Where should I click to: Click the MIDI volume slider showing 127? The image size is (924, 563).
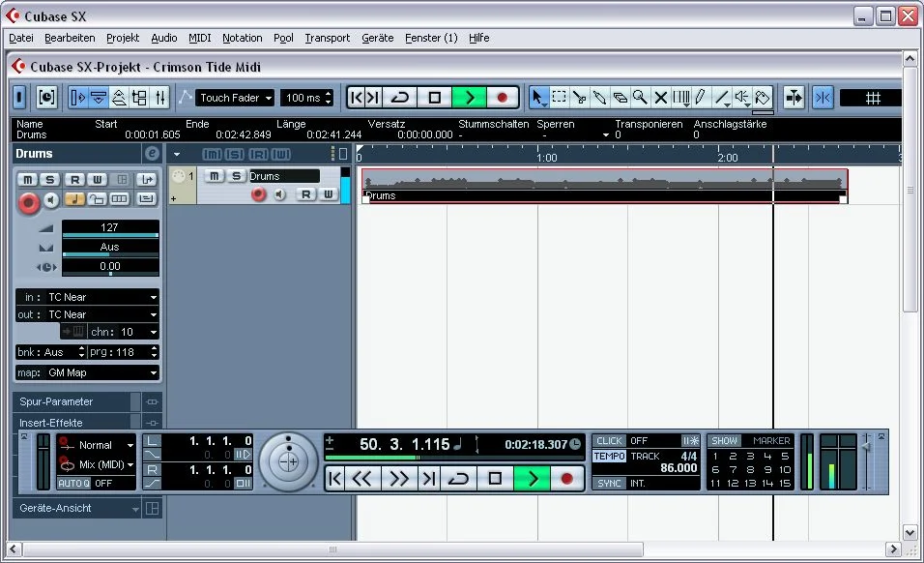(109, 230)
